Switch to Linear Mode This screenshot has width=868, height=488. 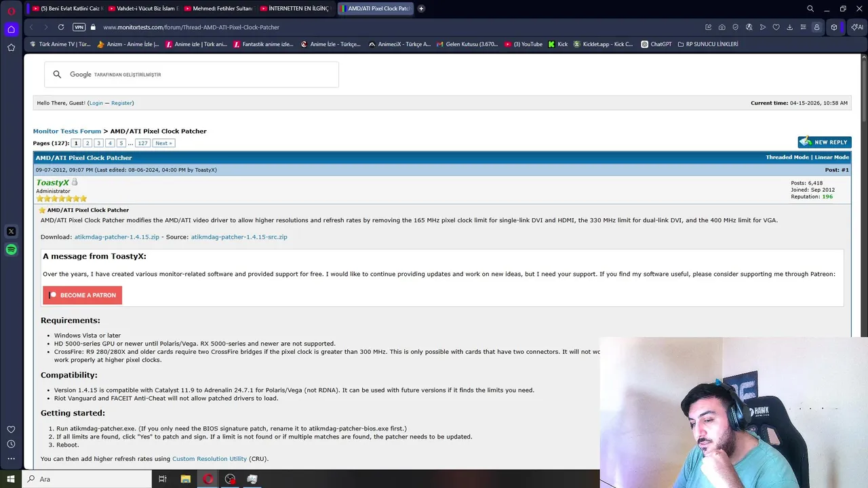(832, 157)
